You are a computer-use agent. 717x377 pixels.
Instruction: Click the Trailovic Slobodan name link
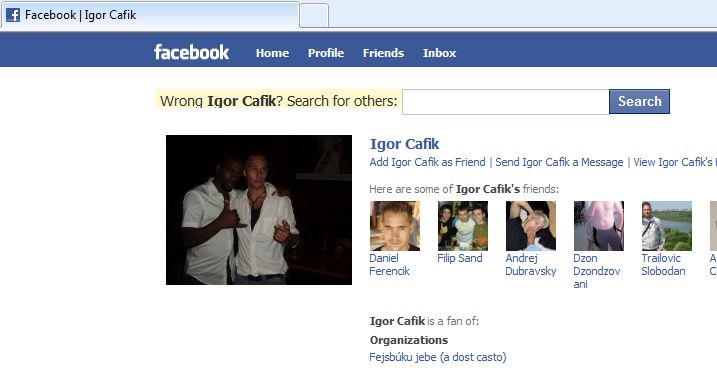pos(663,265)
